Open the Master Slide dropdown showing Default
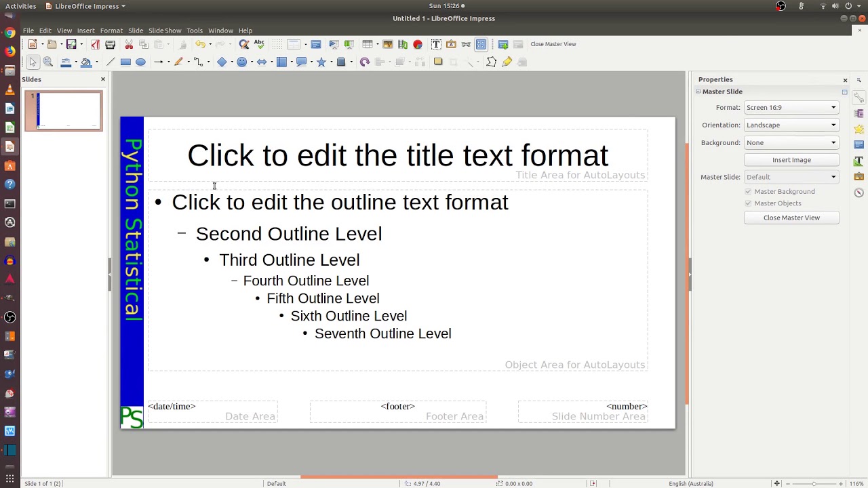The image size is (868, 488). point(791,177)
